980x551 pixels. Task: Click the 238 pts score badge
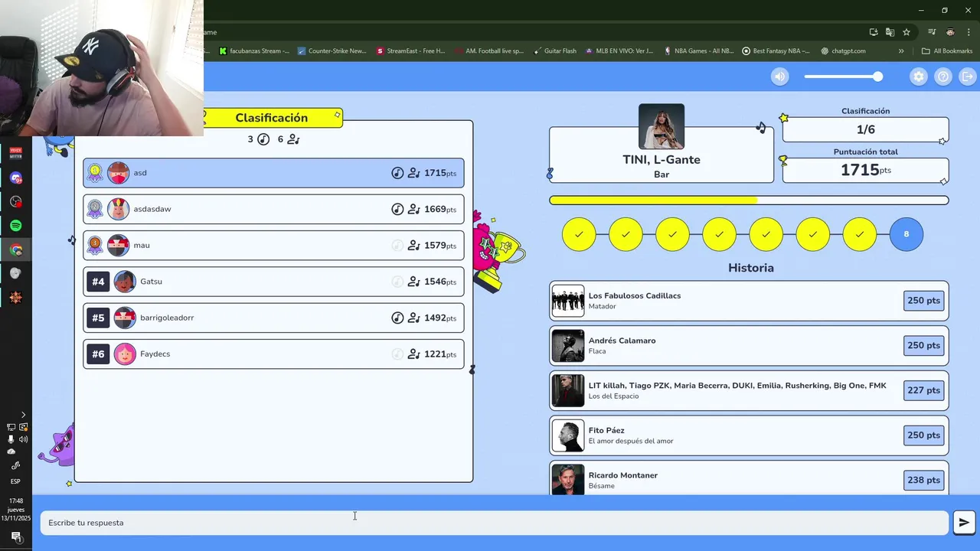tap(923, 481)
